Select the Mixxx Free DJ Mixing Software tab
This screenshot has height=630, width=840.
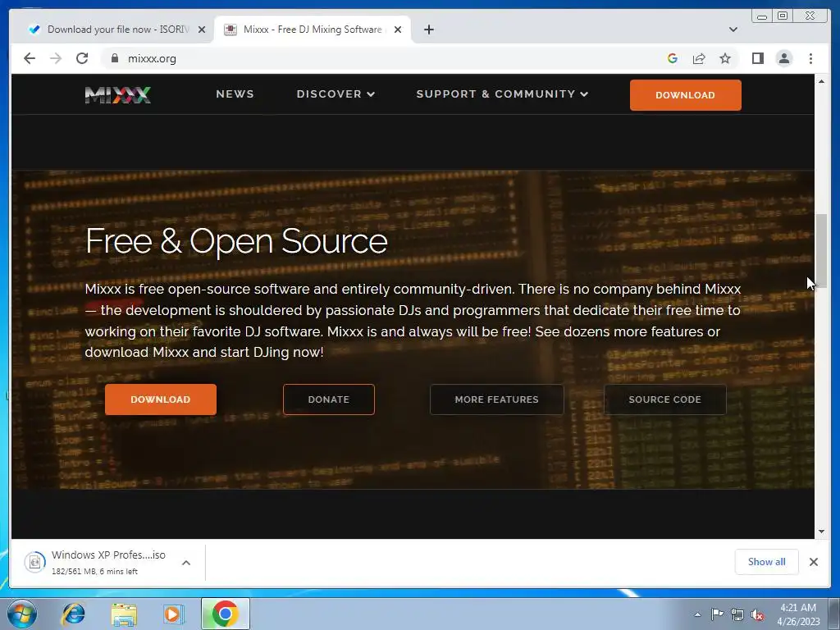click(313, 30)
